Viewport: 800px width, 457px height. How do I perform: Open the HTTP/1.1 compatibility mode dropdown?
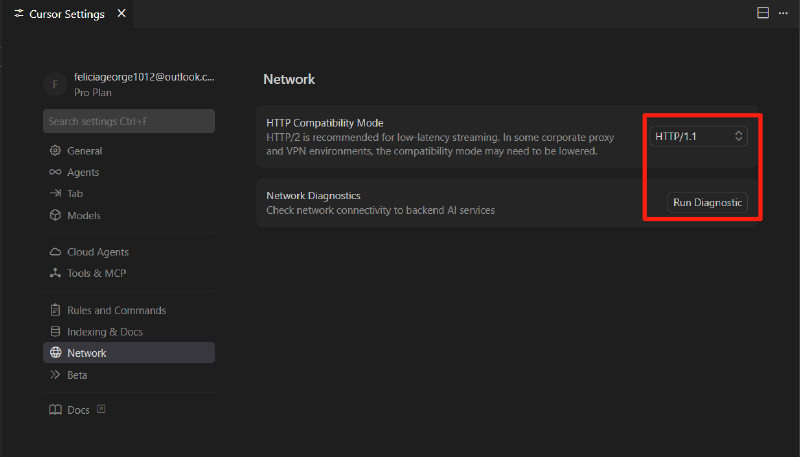698,135
